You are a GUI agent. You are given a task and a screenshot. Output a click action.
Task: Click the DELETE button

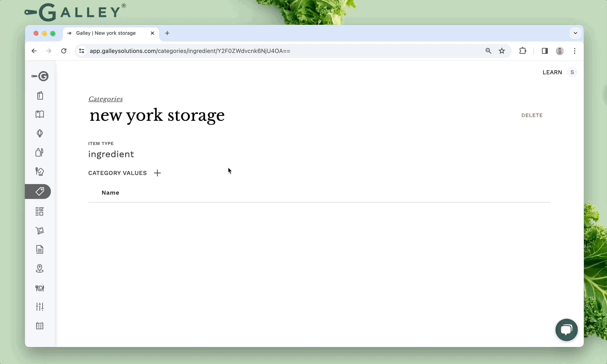pyautogui.click(x=532, y=115)
